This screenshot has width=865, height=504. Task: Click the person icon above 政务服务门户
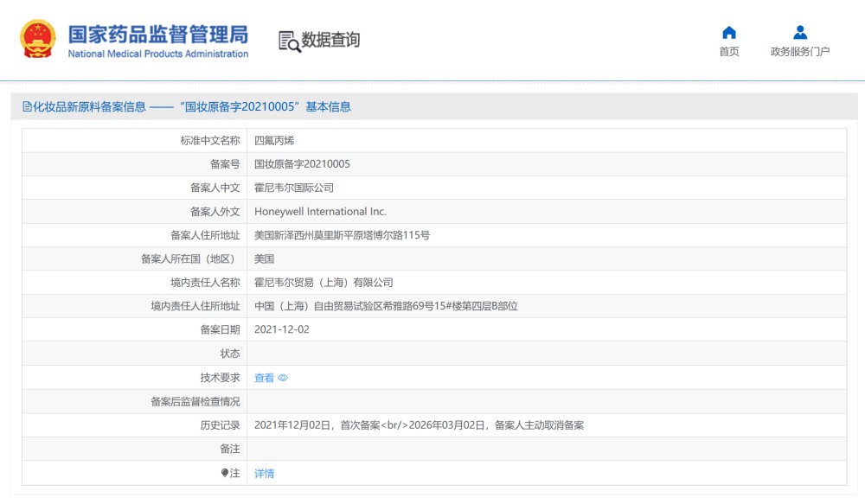(x=800, y=33)
